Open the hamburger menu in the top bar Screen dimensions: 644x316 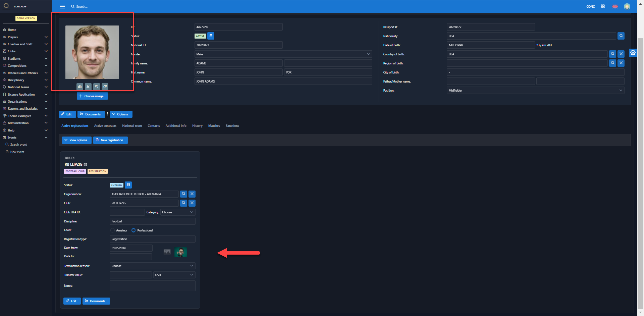[62, 6]
